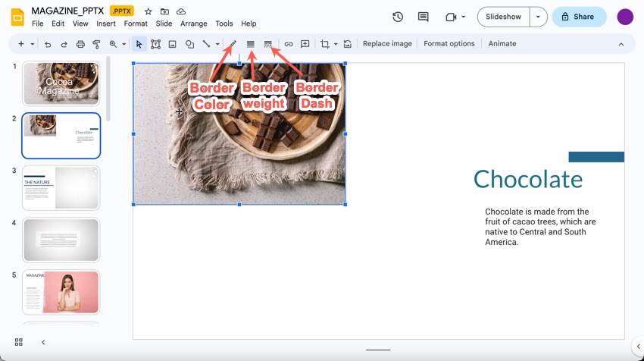
Task: Open the Insert menu
Action: coord(106,24)
